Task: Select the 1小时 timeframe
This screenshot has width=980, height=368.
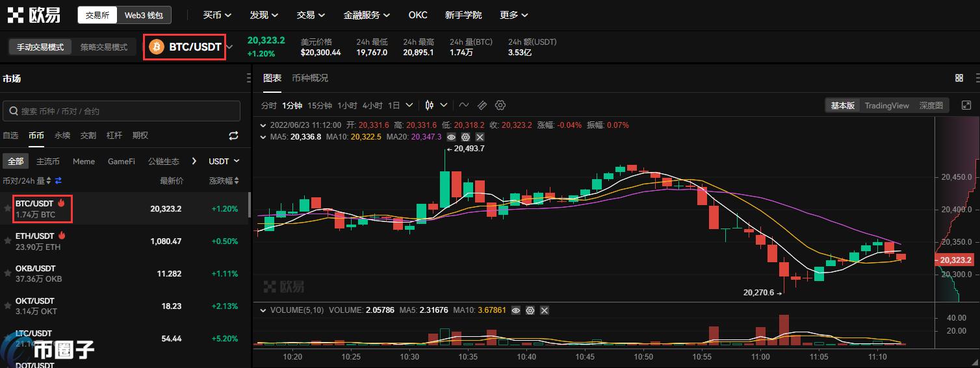Action: (348, 105)
